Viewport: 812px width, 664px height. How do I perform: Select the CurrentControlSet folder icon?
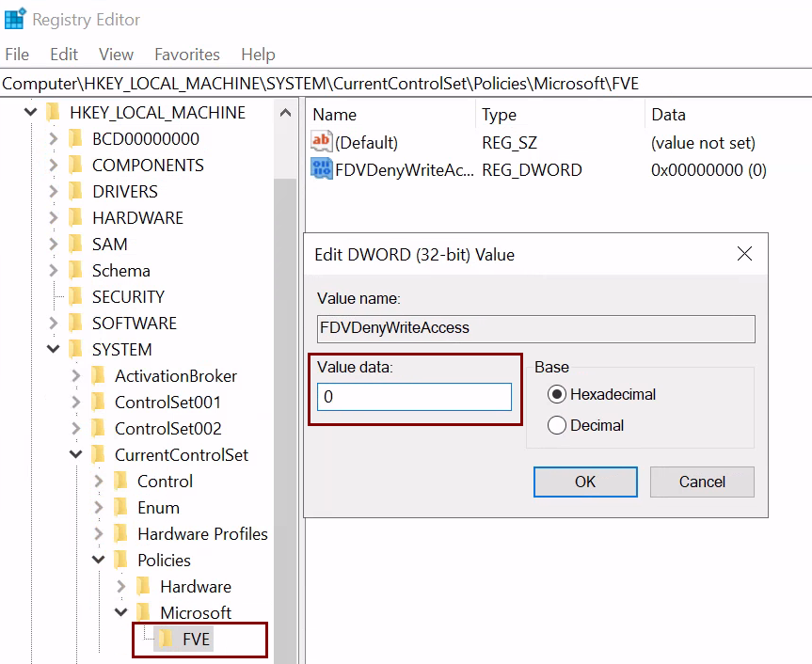pyautogui.click(x=99, y=455)
